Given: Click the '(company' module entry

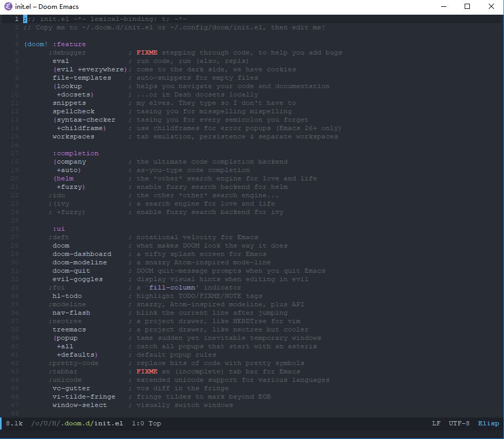Looking at the screenshot, I should pyautogui.click(x=70, y=162).
